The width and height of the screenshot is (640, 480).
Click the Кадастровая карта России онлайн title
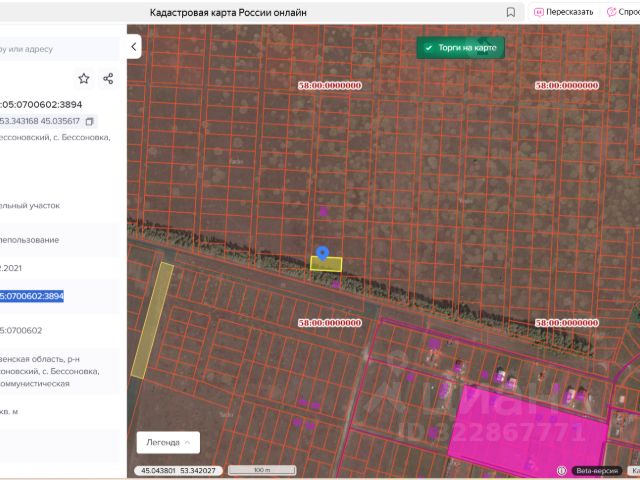click(x=228, y=12)
